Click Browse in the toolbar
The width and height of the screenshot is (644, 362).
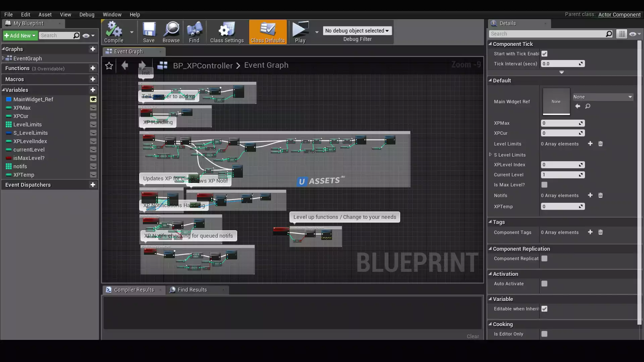[171, 32]
